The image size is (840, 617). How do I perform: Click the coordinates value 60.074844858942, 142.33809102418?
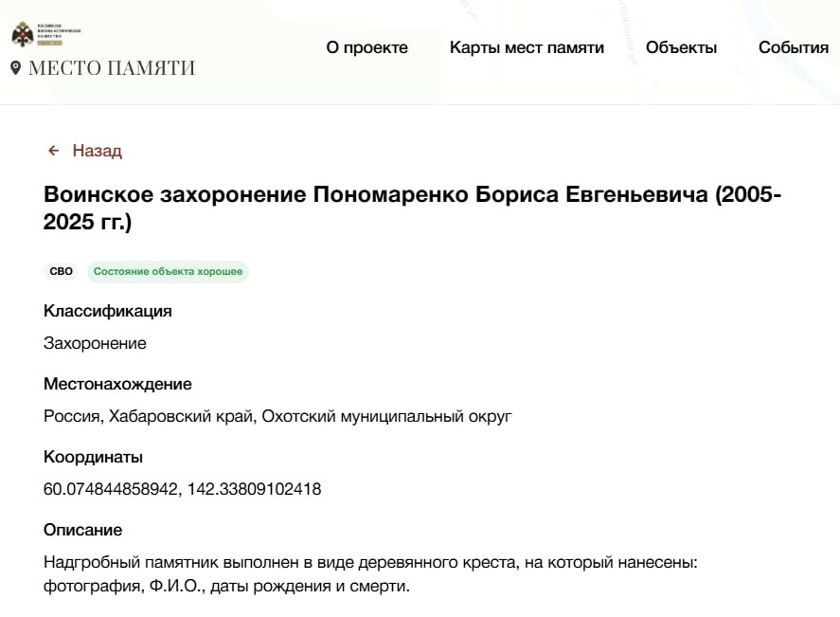183,490
